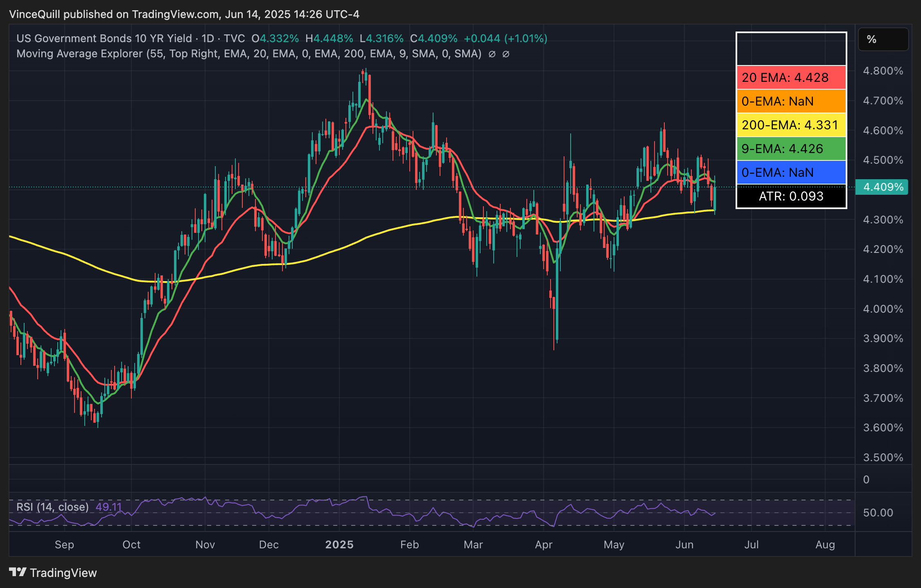The width and height of the screenshot is (921, 588).
Task: Click the % unit icon atop the price scale
Action: pyautogui.click(x=883, y=39)
